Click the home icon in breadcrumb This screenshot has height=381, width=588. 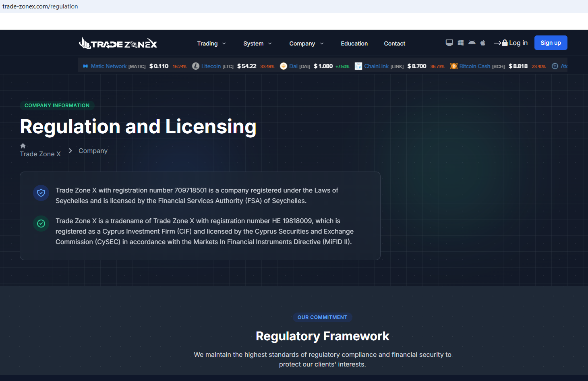tap(23, 146)
